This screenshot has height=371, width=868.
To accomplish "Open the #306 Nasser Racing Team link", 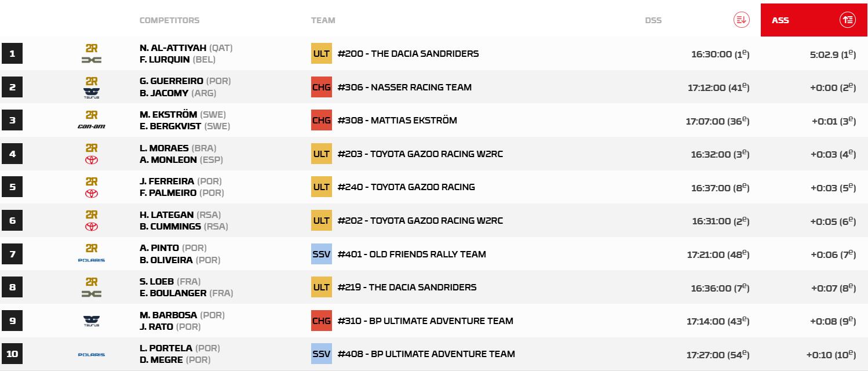I will [x=404, y=88].
